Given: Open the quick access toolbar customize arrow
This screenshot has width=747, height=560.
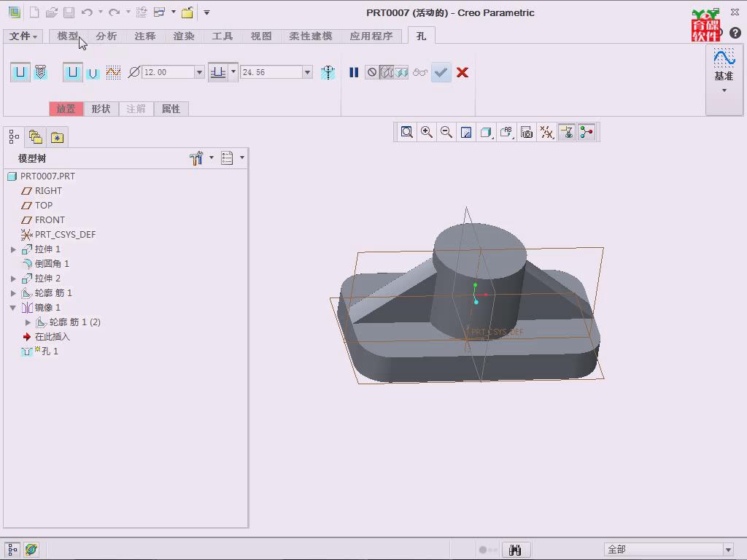Looking at the screenshot, I should click(206, 12).
